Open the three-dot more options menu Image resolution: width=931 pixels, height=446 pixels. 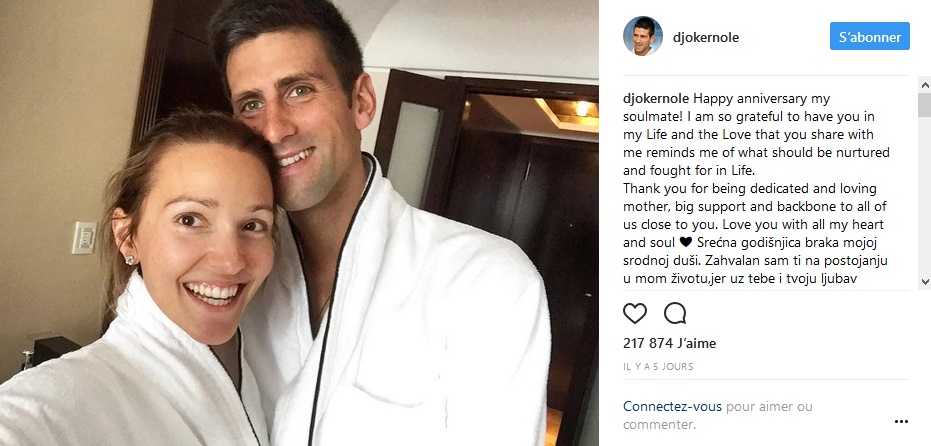pos(901,422)
